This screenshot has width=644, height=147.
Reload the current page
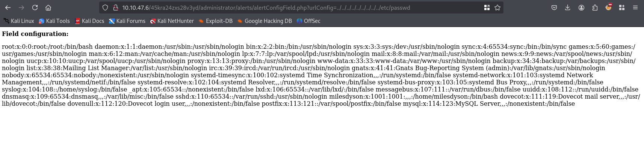35,7
